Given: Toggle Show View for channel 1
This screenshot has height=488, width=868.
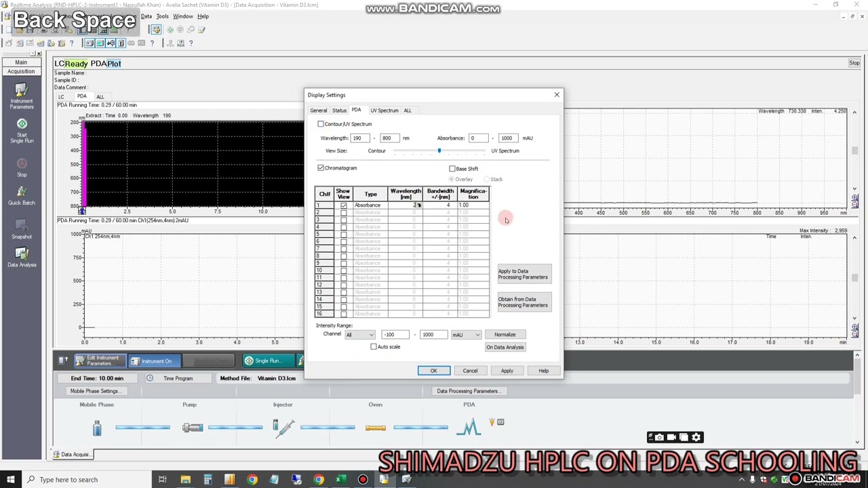Looking at the screenshot, I should point(343,205).
